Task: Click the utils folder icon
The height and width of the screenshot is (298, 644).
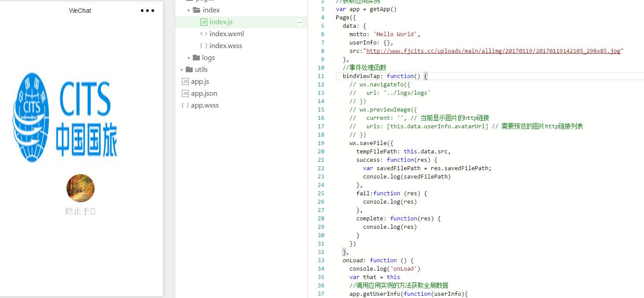Action: click(x=190, y=69)
